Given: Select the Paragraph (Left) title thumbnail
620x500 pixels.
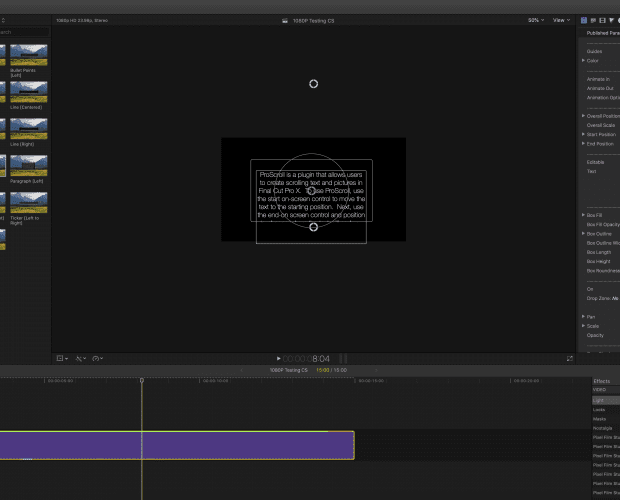Looking at the screenshot, I should [28, 165].
